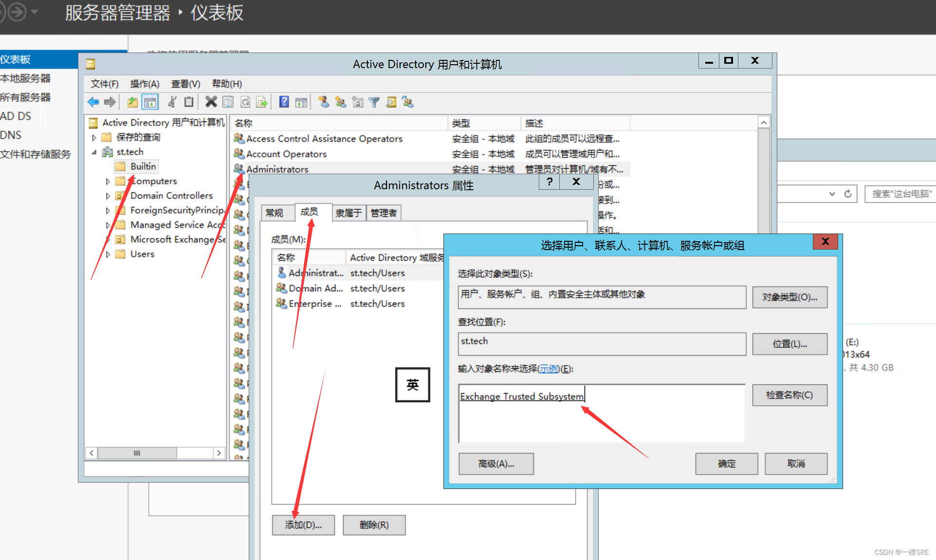Expand the Computers tree node
Viewport: 936px width, 560px height.
108,181
